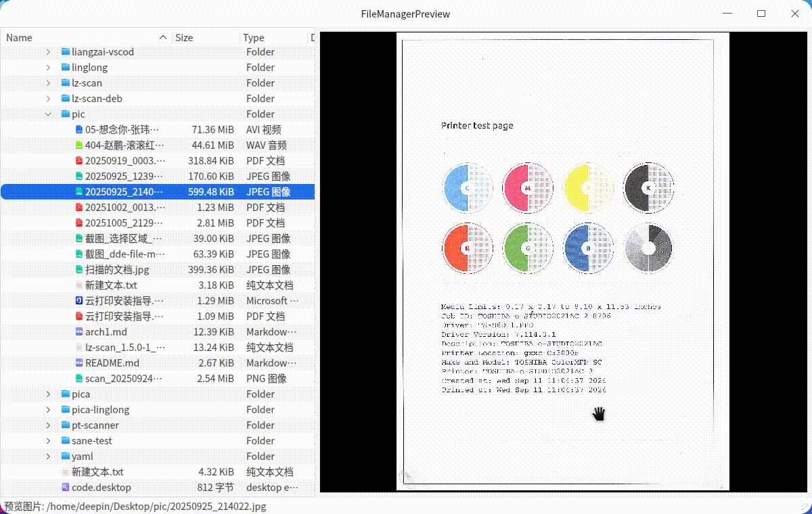The width and height of the screenshot is (812, 514).
Task: Click the lz-scan-deb folder icon
Action: tap(66, 99)
